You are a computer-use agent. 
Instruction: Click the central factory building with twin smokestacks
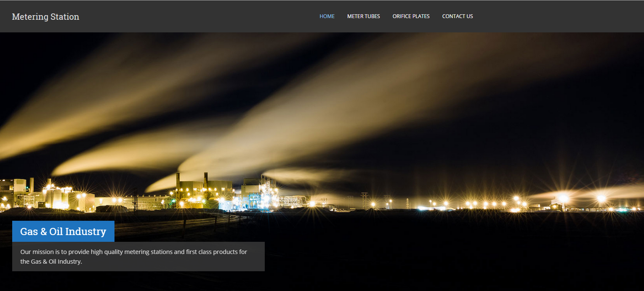(x=205, y=189)
